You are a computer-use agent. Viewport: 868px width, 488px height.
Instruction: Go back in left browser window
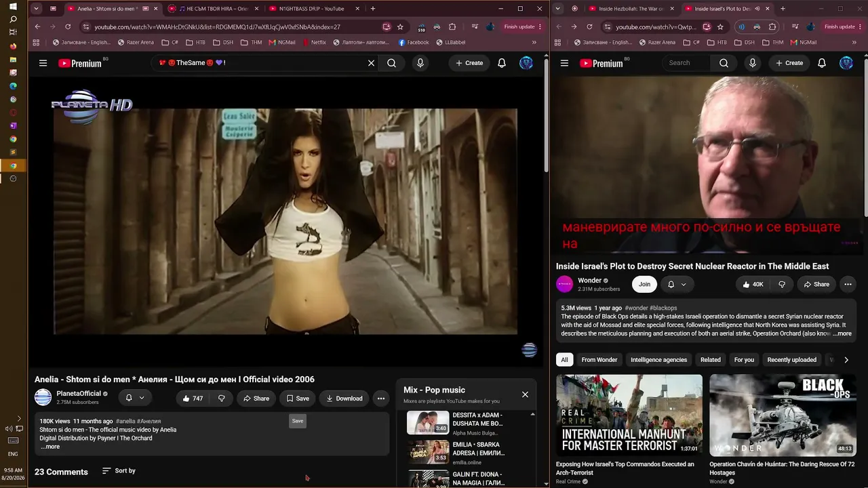tap(38, 26)
